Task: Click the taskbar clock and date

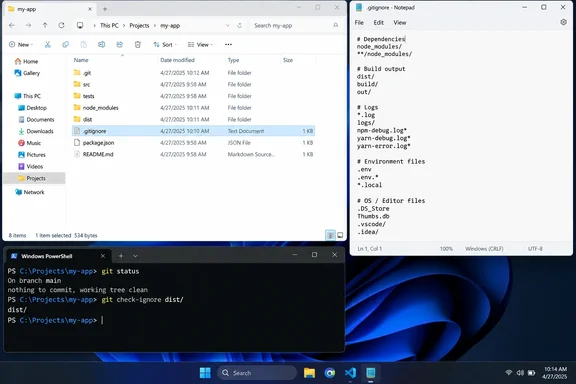Action: click(x=555, y=373)
